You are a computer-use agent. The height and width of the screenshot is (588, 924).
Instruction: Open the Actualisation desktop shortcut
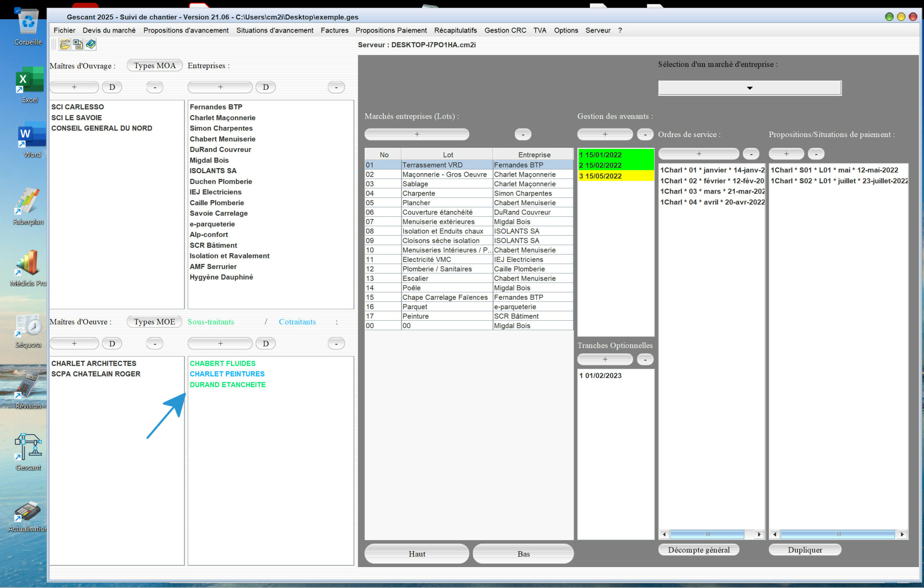coord(28,516)
